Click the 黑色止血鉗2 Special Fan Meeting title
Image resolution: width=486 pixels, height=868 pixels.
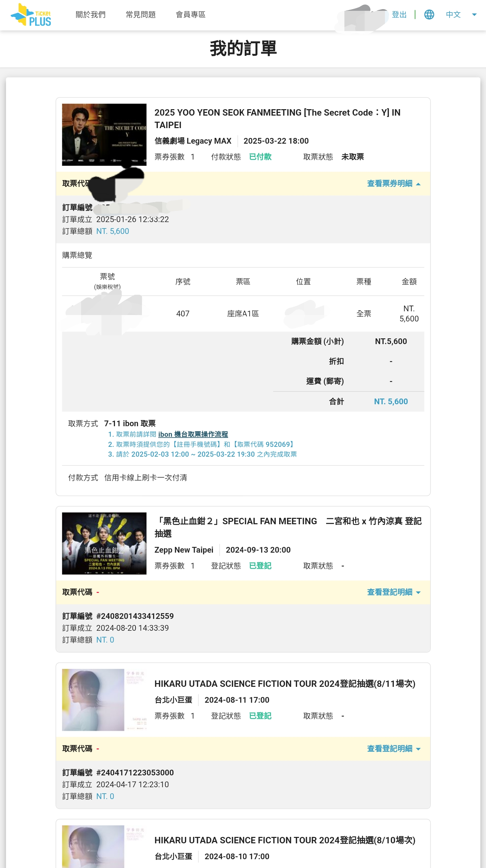288,527
